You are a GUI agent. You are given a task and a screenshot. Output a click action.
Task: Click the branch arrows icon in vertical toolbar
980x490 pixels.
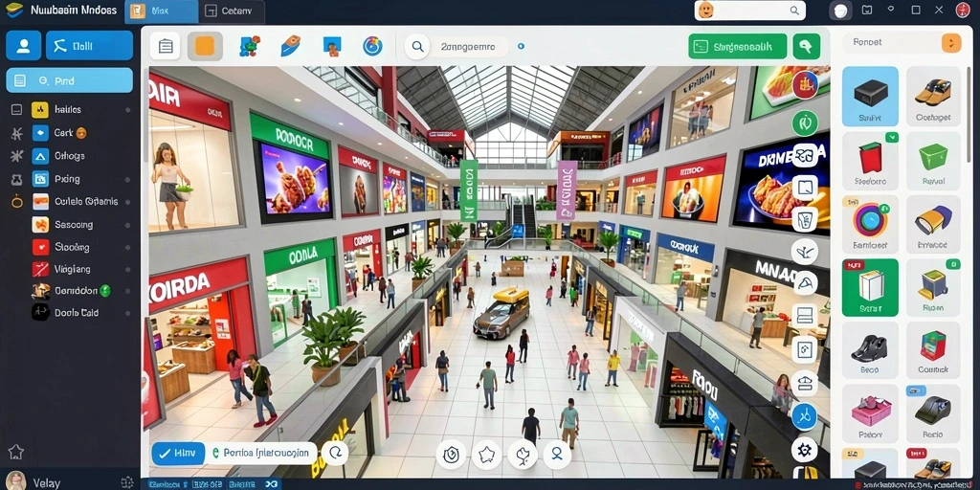point(805,252)
